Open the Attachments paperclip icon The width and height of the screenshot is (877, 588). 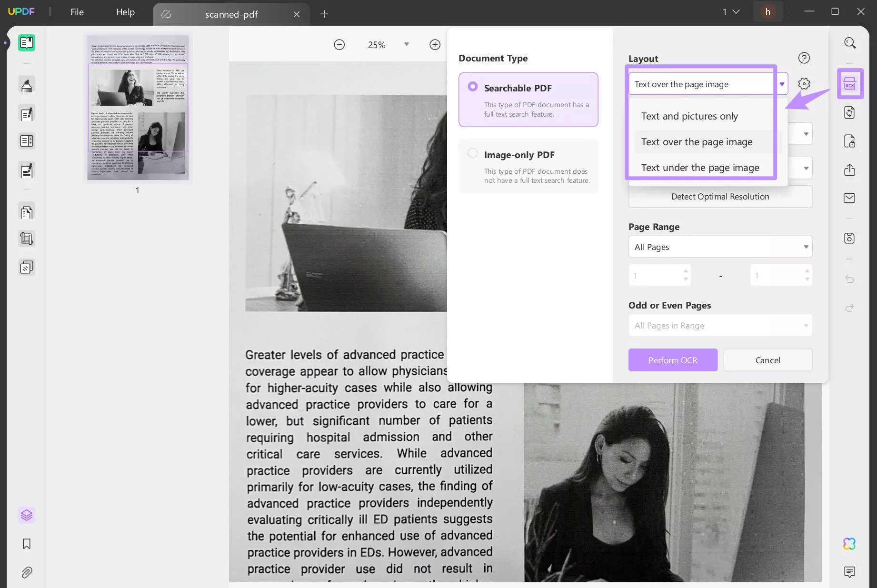point(27,572)
